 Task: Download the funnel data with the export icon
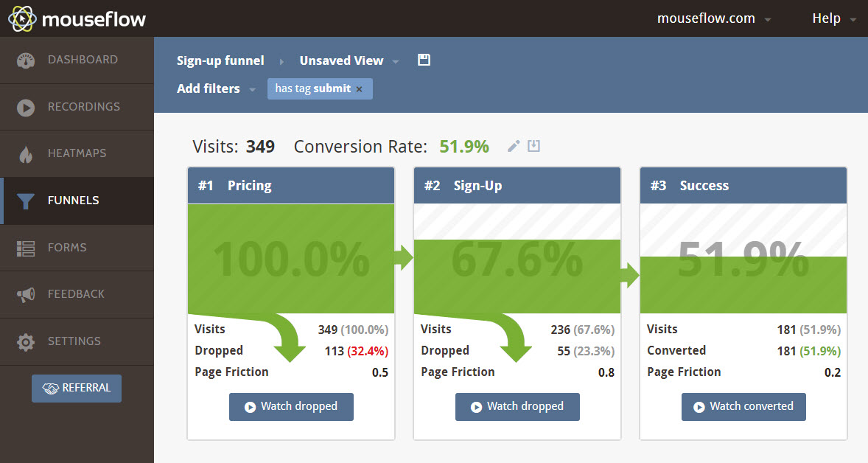(533, 146)
